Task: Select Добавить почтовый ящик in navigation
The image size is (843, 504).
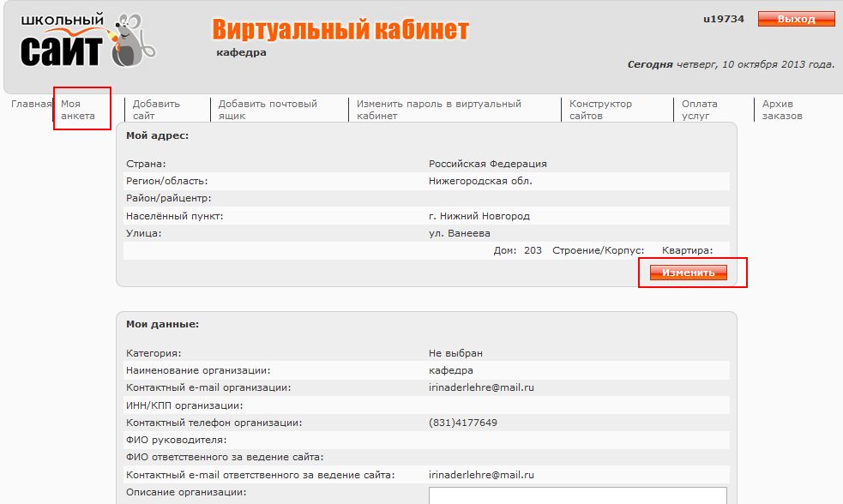Action: (268, 110)
